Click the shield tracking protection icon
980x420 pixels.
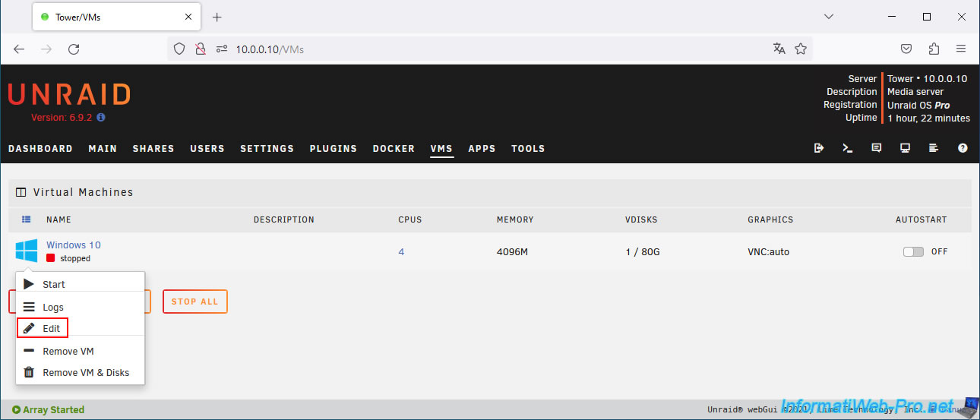[179, 49]
